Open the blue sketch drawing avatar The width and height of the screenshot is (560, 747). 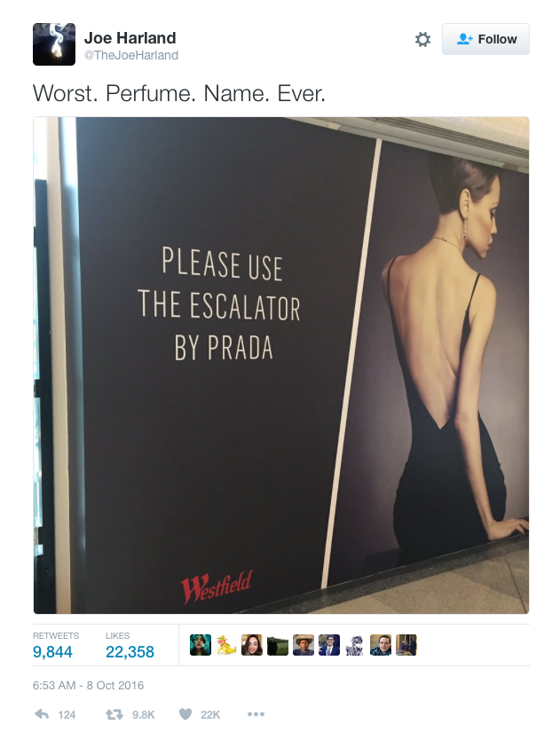pyautogui.click(x=354, y=645)
